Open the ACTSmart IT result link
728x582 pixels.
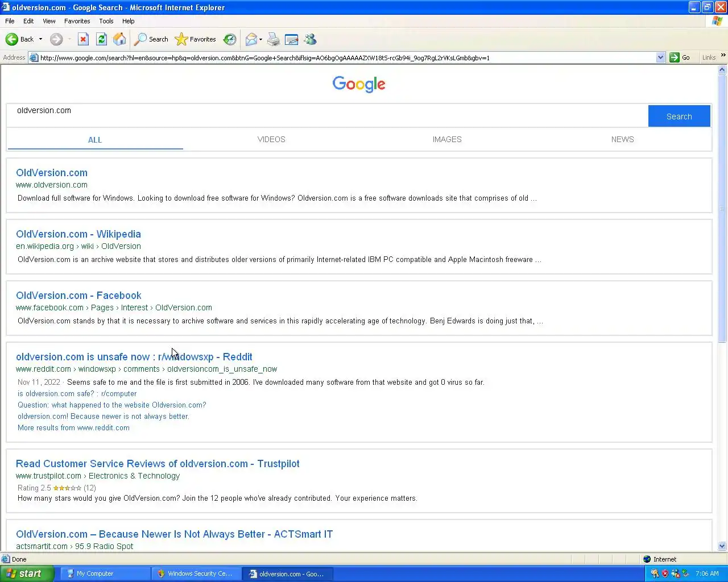174,534
